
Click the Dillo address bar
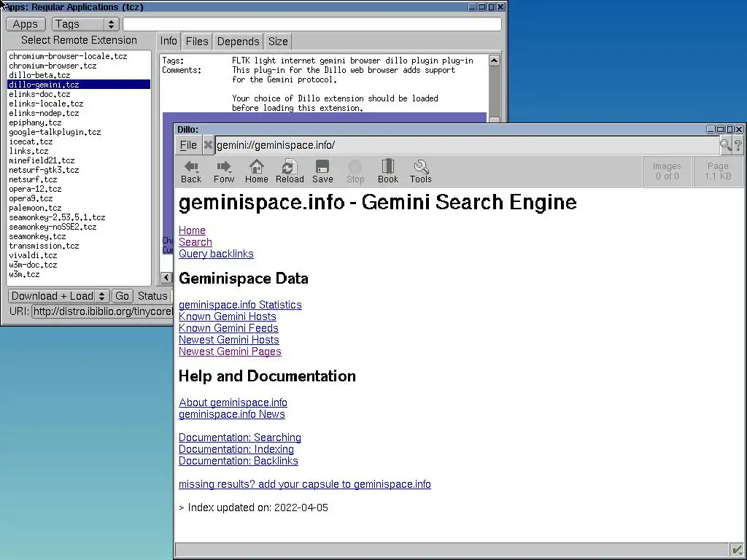[x=467, y=145]
